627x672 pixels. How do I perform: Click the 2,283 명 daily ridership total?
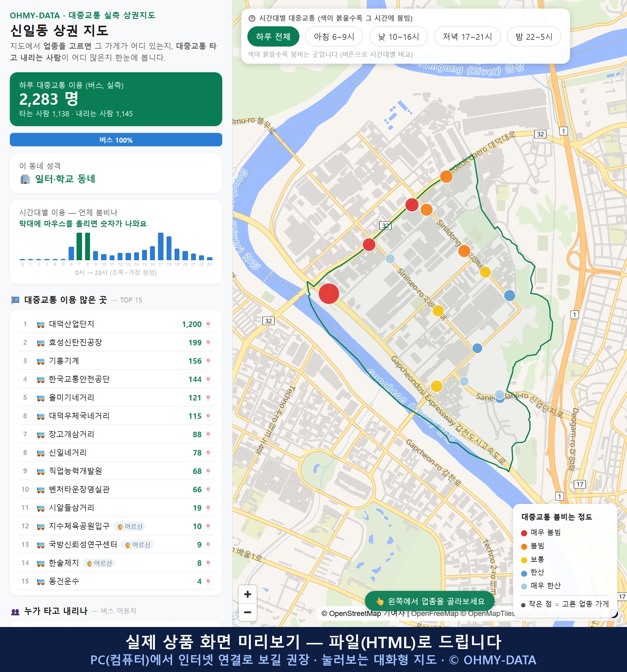tap(49, 99)
